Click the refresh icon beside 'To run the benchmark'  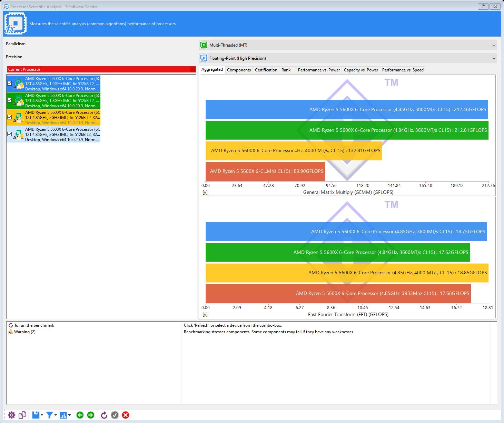coord(11,325)
